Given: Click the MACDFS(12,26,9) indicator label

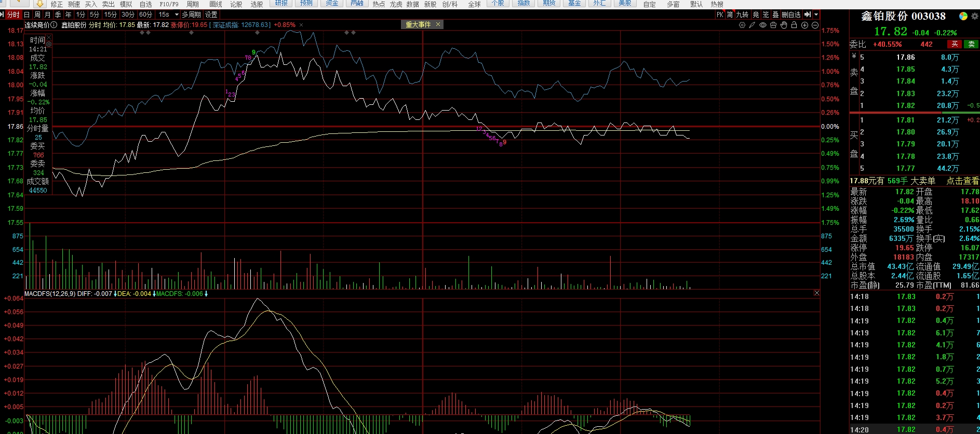Looking at the screenshot, I should pyautogui.click(x=50, y=294).
